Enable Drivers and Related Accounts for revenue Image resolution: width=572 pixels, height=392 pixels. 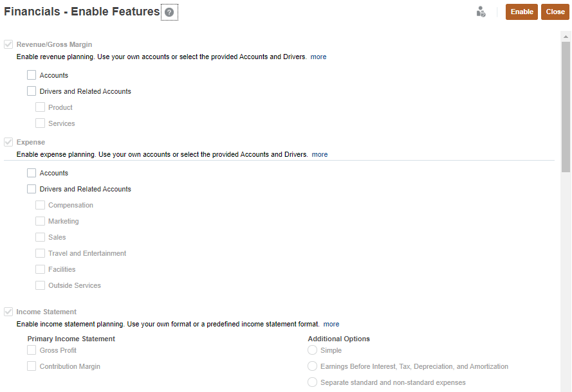point(31,91)
